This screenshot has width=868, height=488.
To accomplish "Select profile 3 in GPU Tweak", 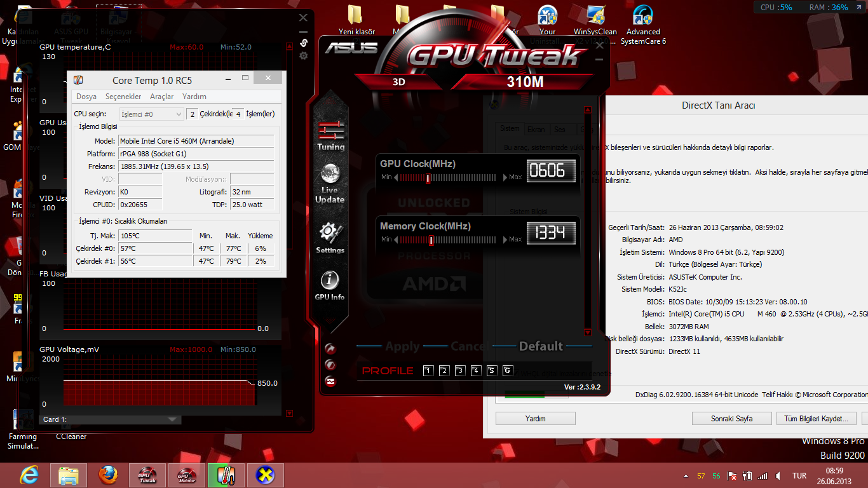I will (460, 370).
